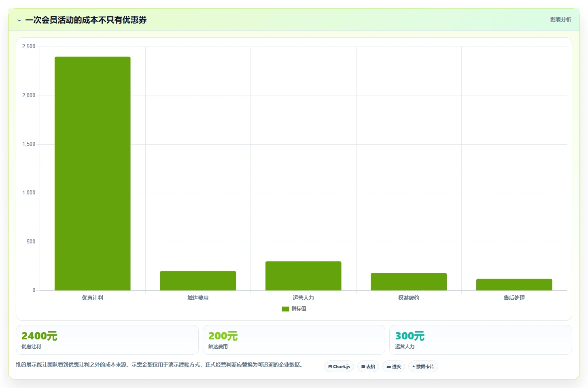Open the 300元 运营人力 data card
This screenshot has height=388, width=588.
click(x=481, y=340)
